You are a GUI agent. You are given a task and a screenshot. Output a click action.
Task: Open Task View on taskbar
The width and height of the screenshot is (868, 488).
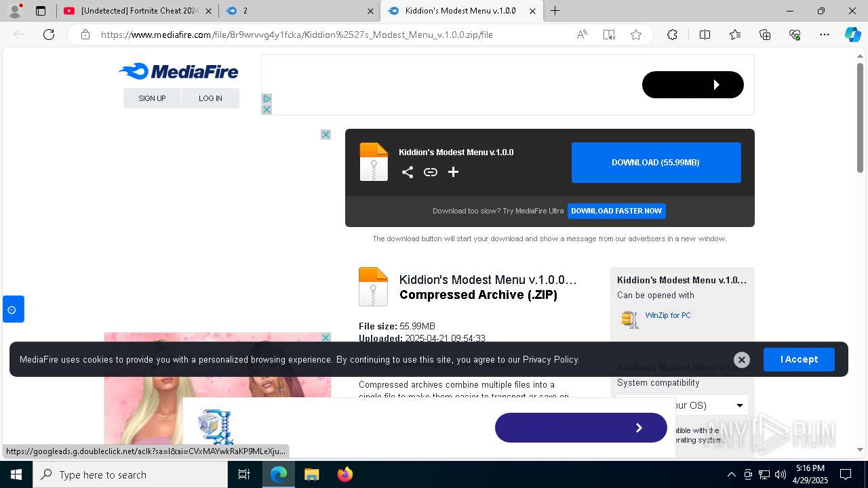pos(244,474)
